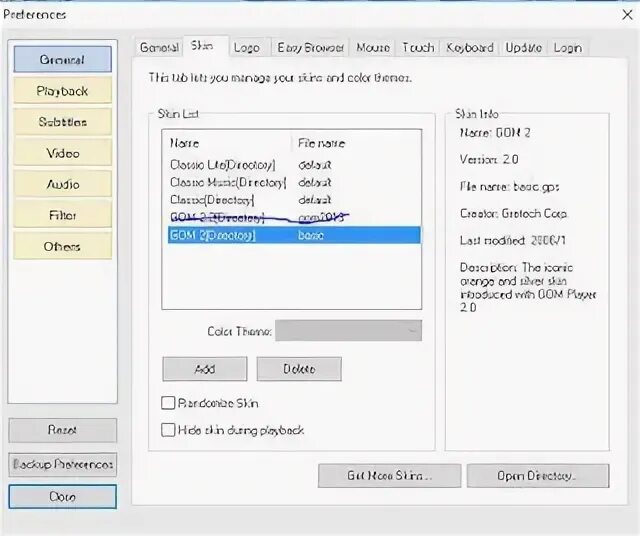Open Subtitles preferences category

click(x=62, y=122)
